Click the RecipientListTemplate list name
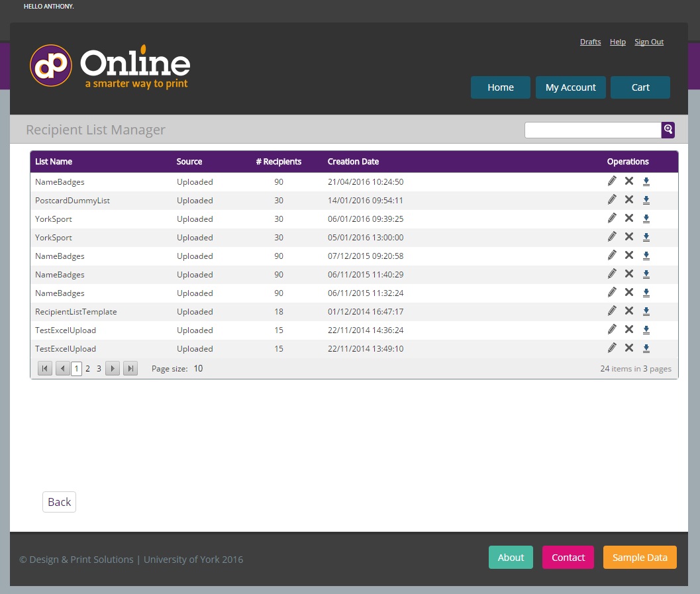Screen dimensions: 700x594 [x=76, y=311]
